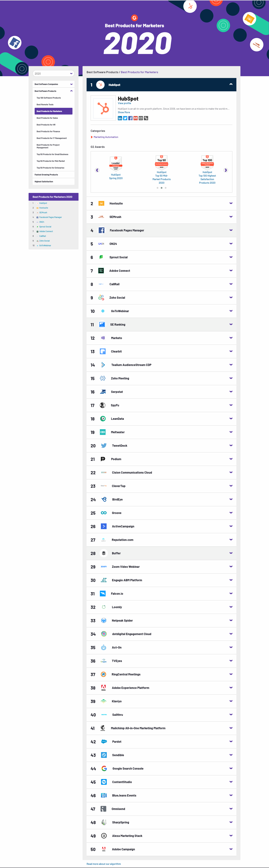Click the HubSpot logo thumbnail

103,108
